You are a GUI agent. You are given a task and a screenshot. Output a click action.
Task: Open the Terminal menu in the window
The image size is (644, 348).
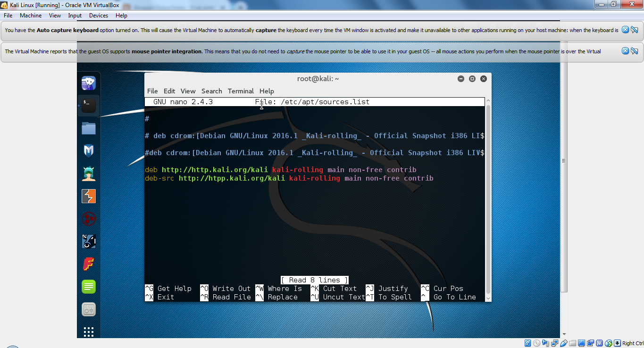241,91
